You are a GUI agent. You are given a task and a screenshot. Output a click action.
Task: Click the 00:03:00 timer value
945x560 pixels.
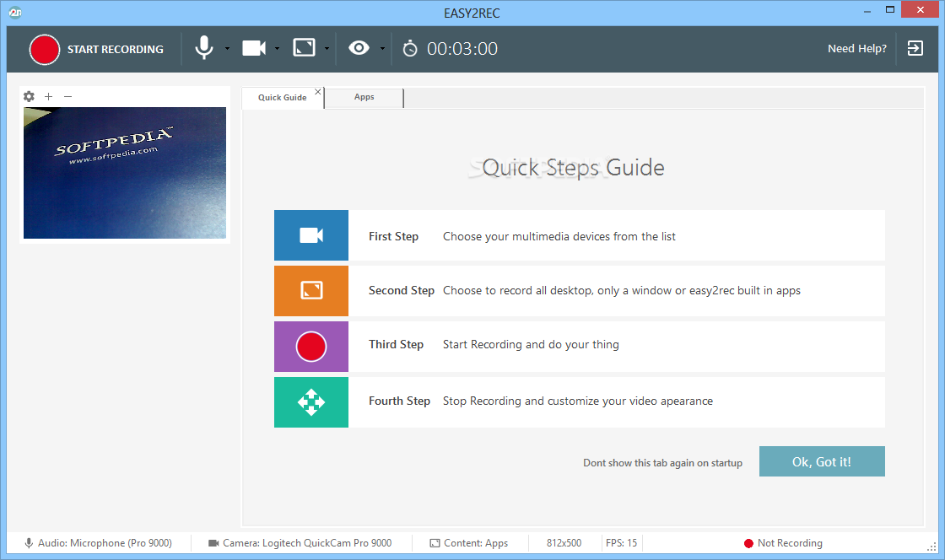pos(462,49)
